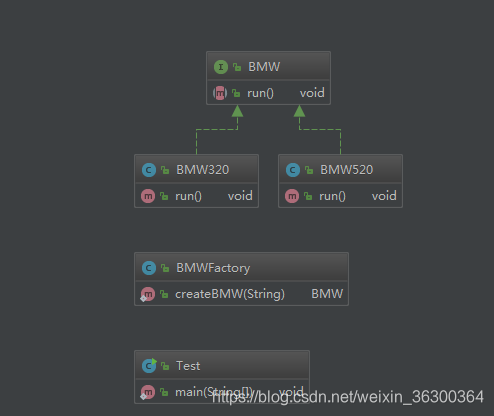Click the lock icon next to BMW320 run()
The height and width of the screenshot is (416, 494).
[164, 196]
